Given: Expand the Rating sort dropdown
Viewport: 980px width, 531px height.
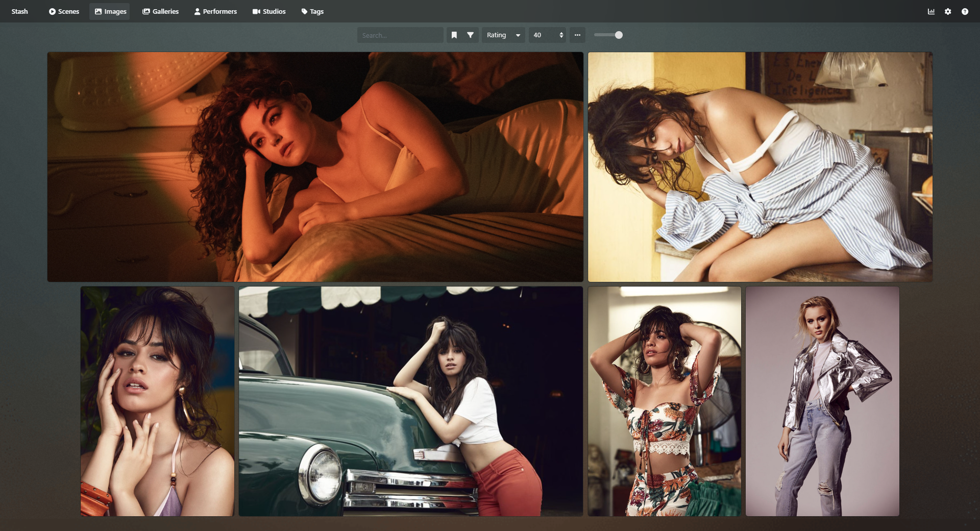Looking at the screenshot, I should pyautogui.click(x=503, y=35).
